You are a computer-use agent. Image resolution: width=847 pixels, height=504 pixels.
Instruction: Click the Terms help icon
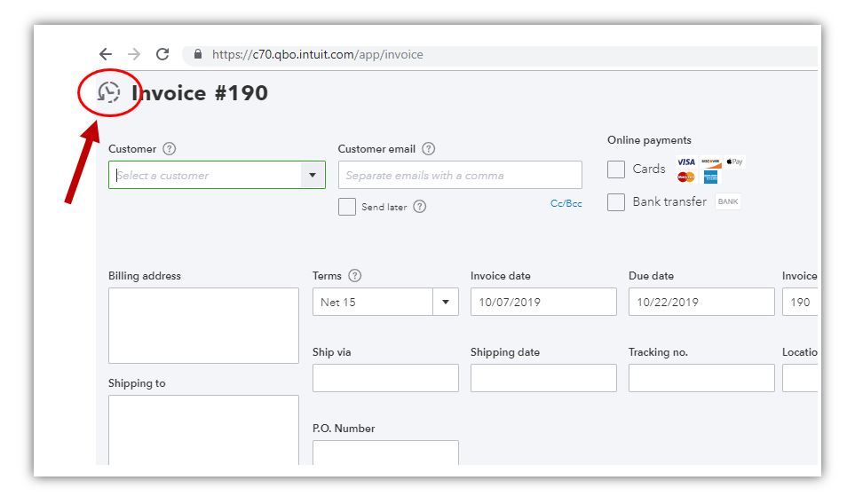[x=355, y=276]
